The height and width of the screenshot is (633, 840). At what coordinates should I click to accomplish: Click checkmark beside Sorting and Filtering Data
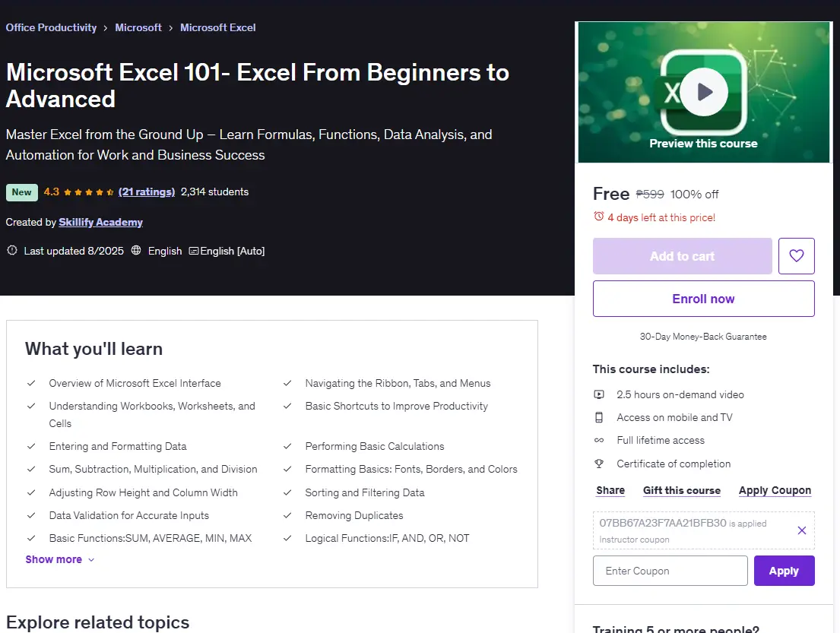287,492
